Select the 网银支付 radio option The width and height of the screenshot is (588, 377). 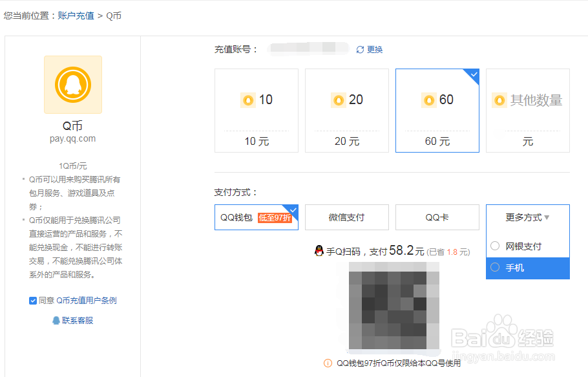pos(495,246)
